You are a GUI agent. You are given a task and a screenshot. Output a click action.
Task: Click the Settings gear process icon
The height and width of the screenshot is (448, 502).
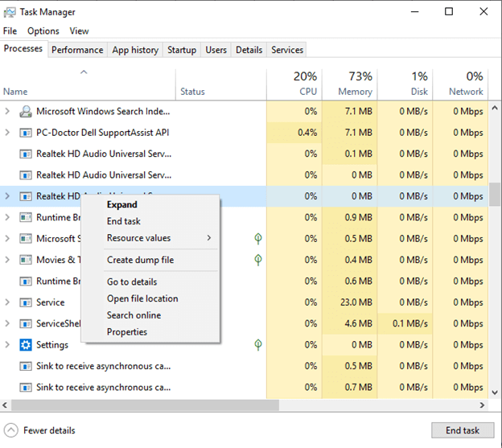[x=26, y=345]
